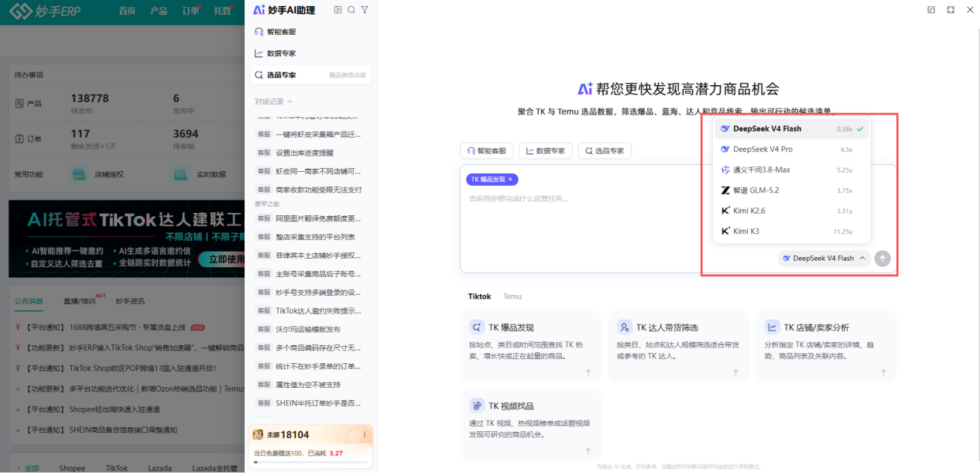Image resolution: width=980 pixels, height=473 pixels.
Task: Open chat record 设置出库进度提醒
Action: (310, 153)
